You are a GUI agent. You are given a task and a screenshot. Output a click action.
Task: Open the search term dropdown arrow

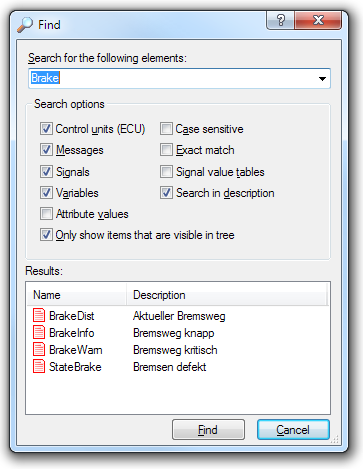(322, 79)
